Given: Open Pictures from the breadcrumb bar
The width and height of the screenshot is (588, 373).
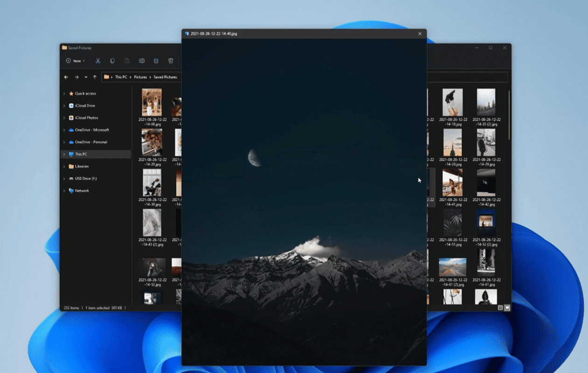Looking at the screenshot, I should 140,77.
